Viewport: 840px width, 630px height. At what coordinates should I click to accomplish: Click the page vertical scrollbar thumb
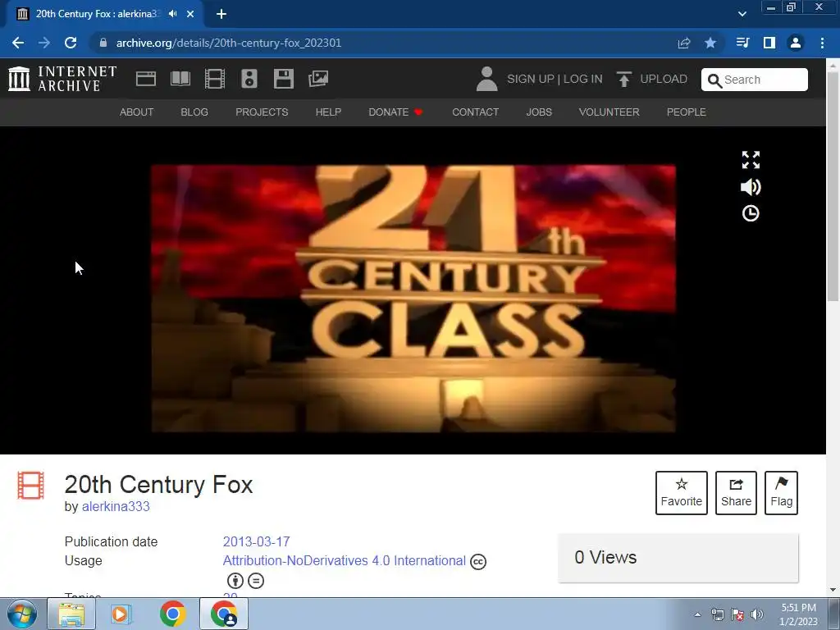(833, 185)
